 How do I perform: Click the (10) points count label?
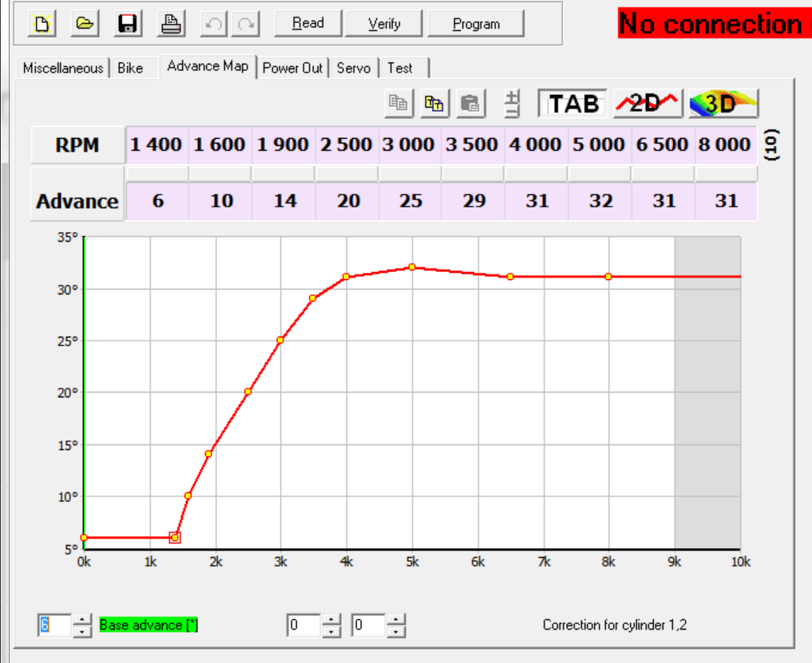[x=771, y=144]
